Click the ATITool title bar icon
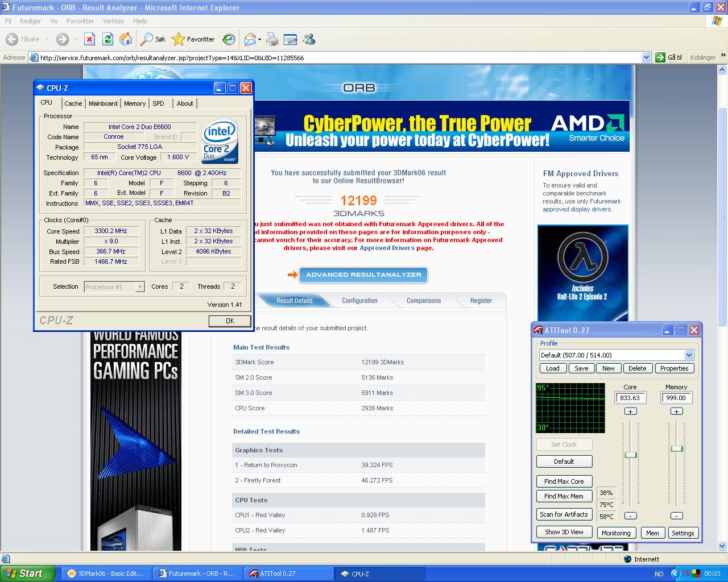This screenshot has width=728, height=582. tap(538, 330)
